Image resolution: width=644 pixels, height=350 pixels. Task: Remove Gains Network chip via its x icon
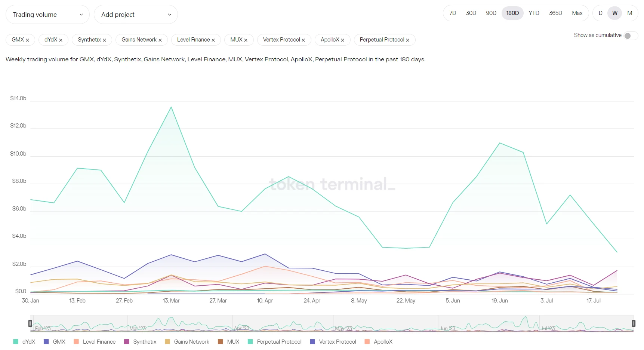160,40
